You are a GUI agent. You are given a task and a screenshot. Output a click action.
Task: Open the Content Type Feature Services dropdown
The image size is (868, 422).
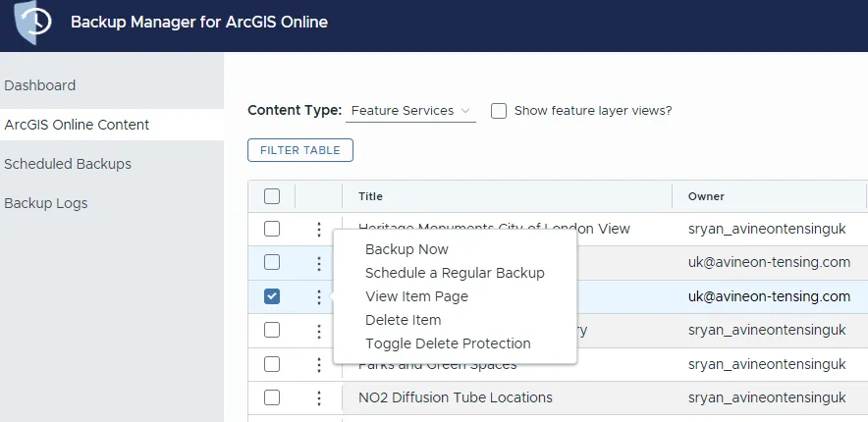point(410,111)
